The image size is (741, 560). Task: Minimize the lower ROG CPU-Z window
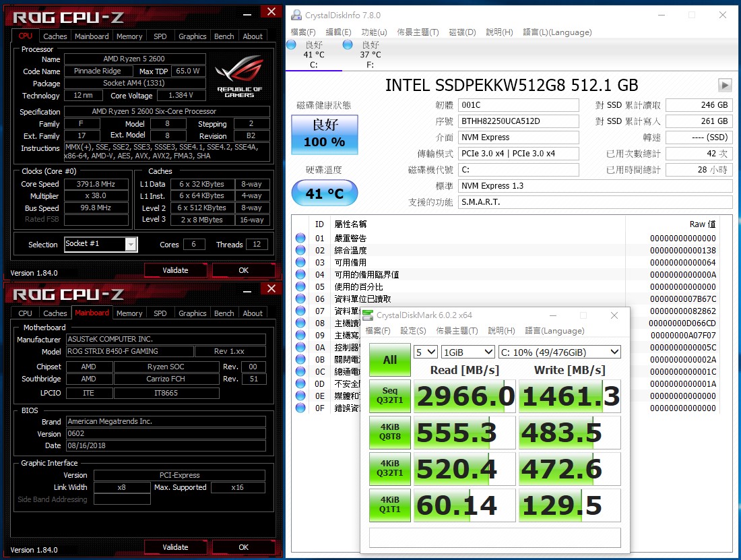coord(247,291)
